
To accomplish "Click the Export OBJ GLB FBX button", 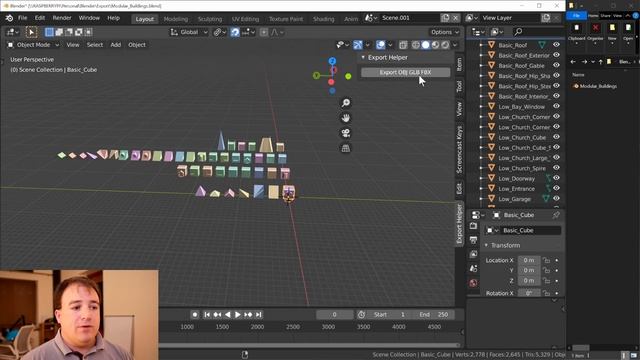I will coord(405,72).
